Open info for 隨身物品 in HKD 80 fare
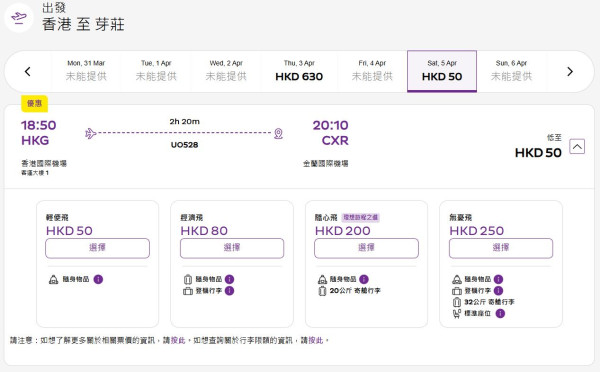 click(x=230, y=279)
